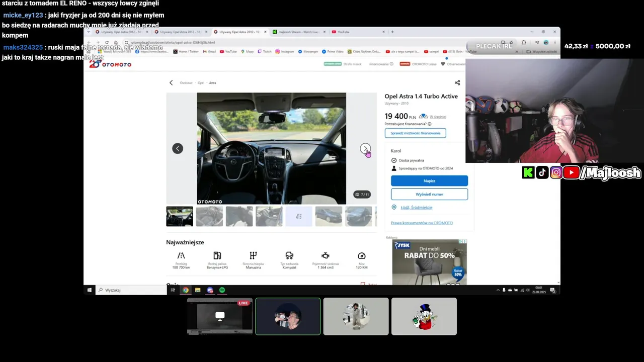Screen dimensions: 644x362
Task: Select the sixth thumbnail showing blue car exterior
Action: pyautogui.click(x=329, y=216)
